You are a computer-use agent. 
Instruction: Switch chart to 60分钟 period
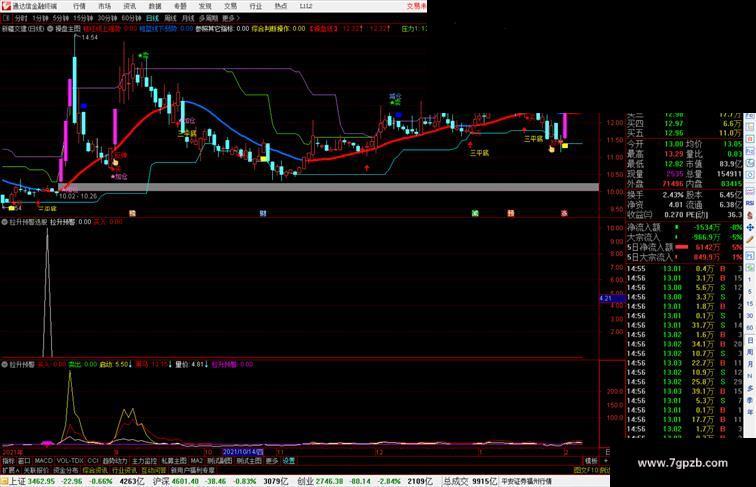click(131, 18)
